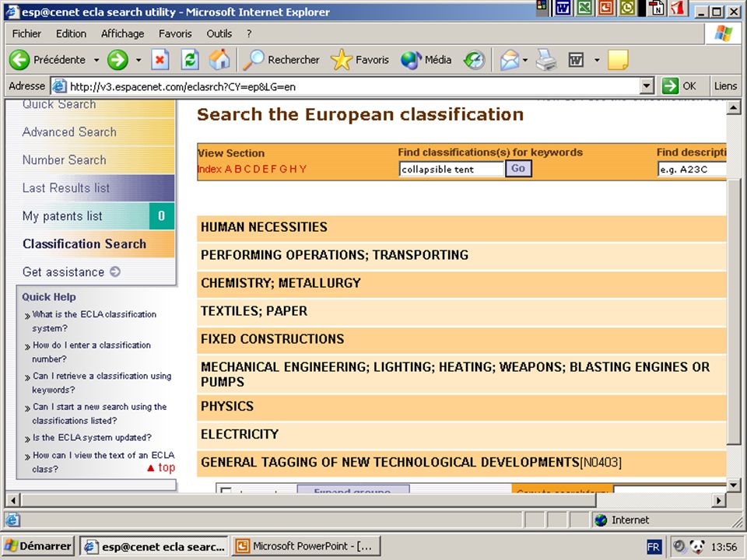The width and height of the screenshot is (747, 560).
Task: Open the Back button history dropdown arrow
Action: 96,60
